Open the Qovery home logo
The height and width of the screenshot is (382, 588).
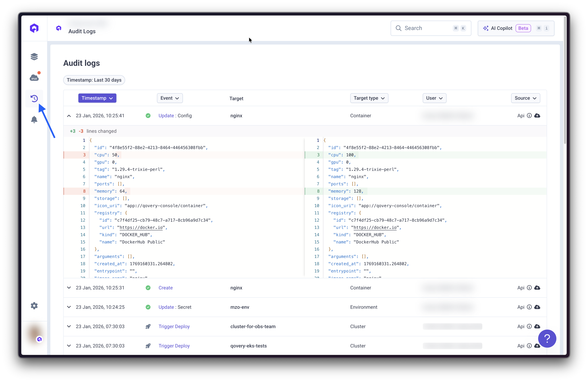pyautogui.click(x=34, y=28)
